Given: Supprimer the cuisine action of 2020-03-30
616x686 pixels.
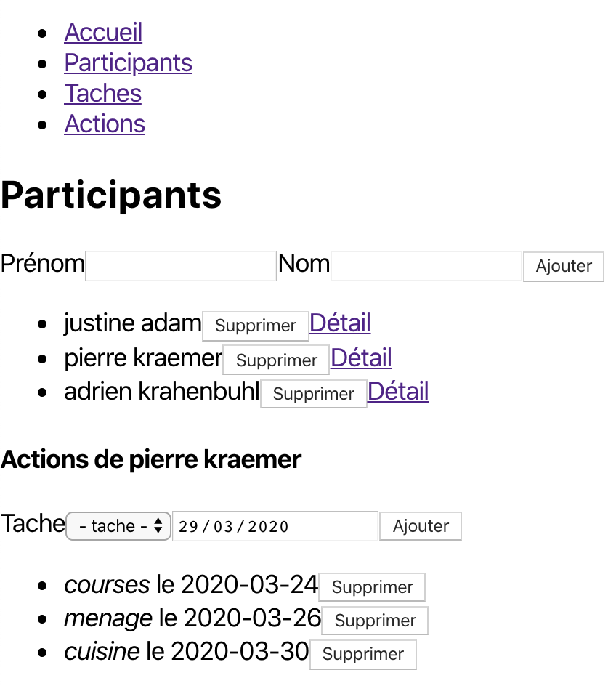Looking at the screenshot, I should coord(363,654).
